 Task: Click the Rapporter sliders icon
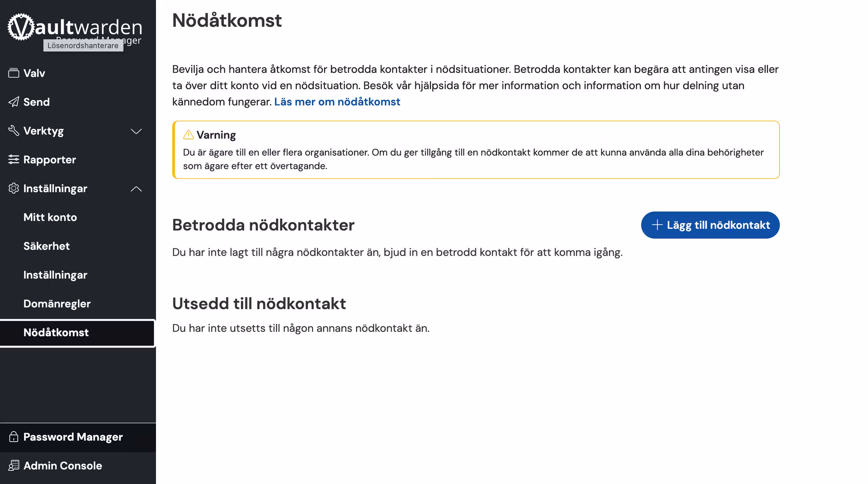[x=14, y=159]
